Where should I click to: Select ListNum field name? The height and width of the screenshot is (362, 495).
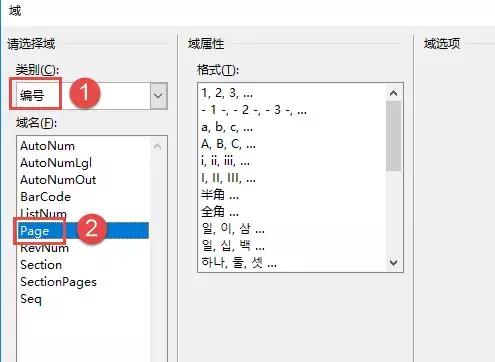point(43,213)
